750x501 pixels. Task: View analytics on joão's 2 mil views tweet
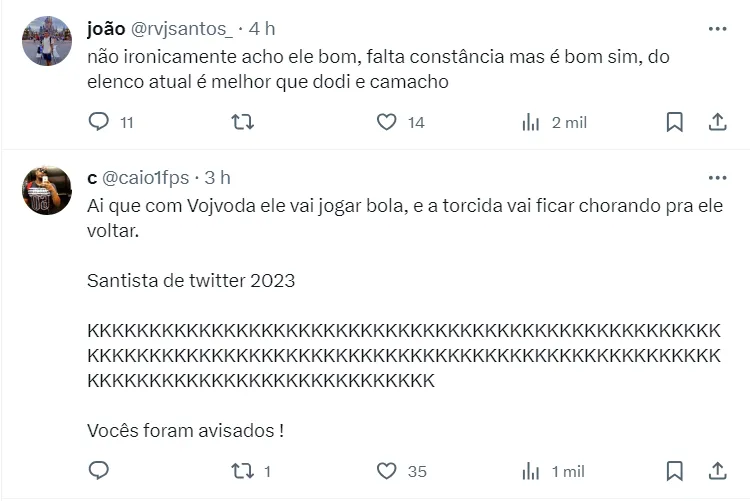pos(531,122)
